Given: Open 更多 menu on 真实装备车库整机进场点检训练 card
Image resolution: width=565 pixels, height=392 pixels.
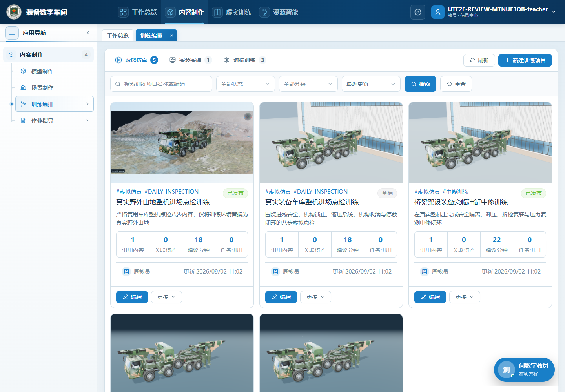Looking at the screenshot, I should click(x=315, y=297).
